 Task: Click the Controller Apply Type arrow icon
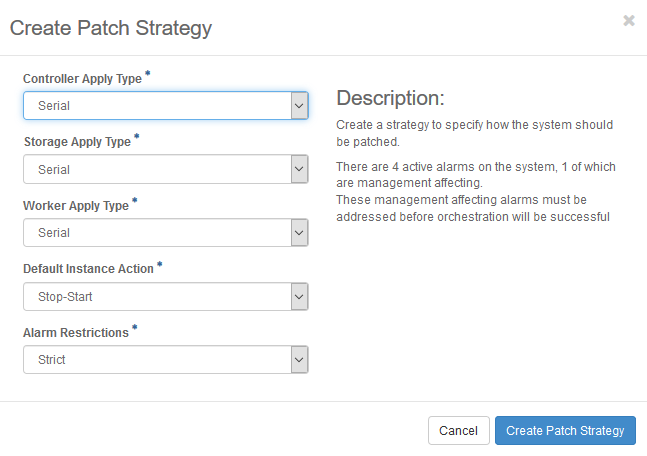coord(298,105)
